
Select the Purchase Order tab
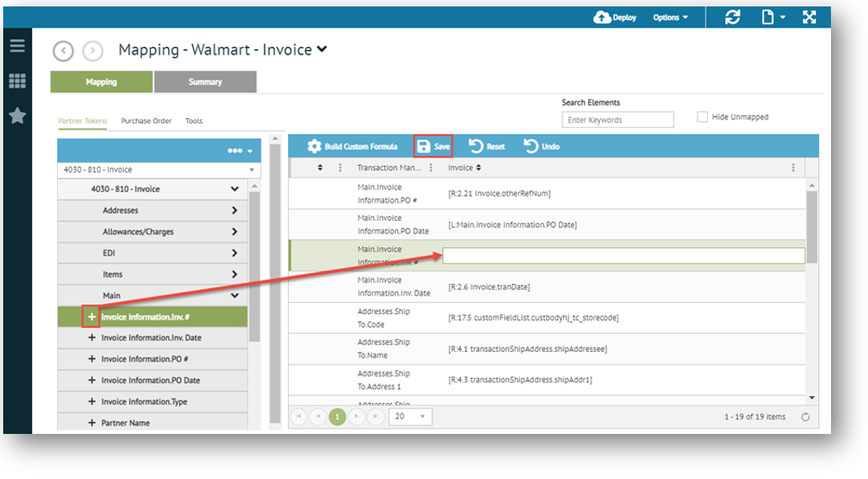pyautogui.click(x=146, y=121)
